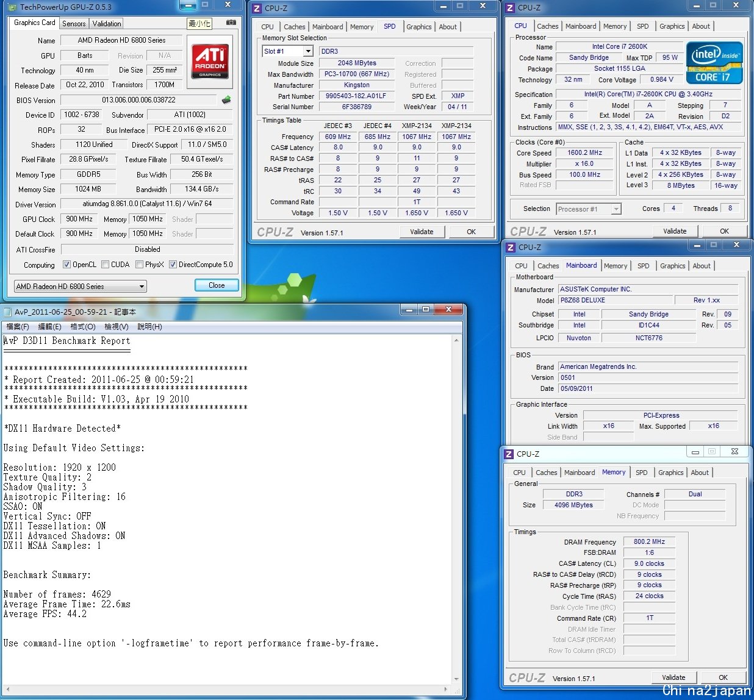The height and width of the screenshot is (700, 754).
Task: Click the Close button in GPU-Z
Action: (x=217, y=285)
